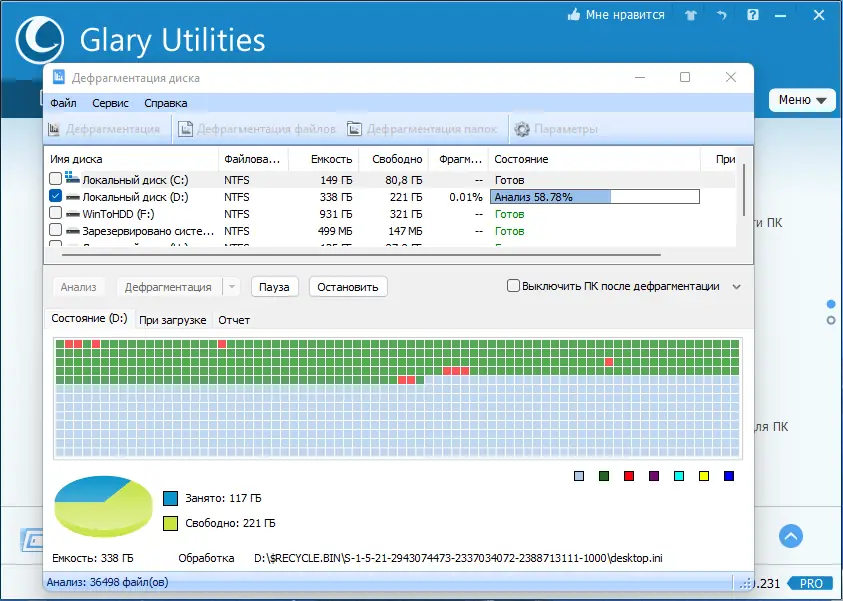
Task: Click the disk list horizontal scrollbar
Action: point(361,255)
